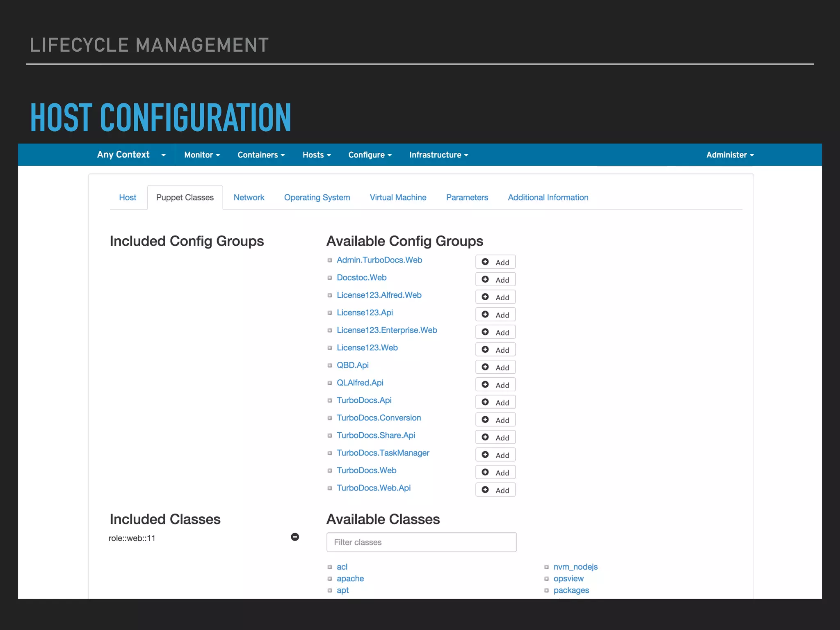Screen dimensions: 840x630
Task: Add the TurboDocs.TaskManager config group
Action: tap(485, 454)
